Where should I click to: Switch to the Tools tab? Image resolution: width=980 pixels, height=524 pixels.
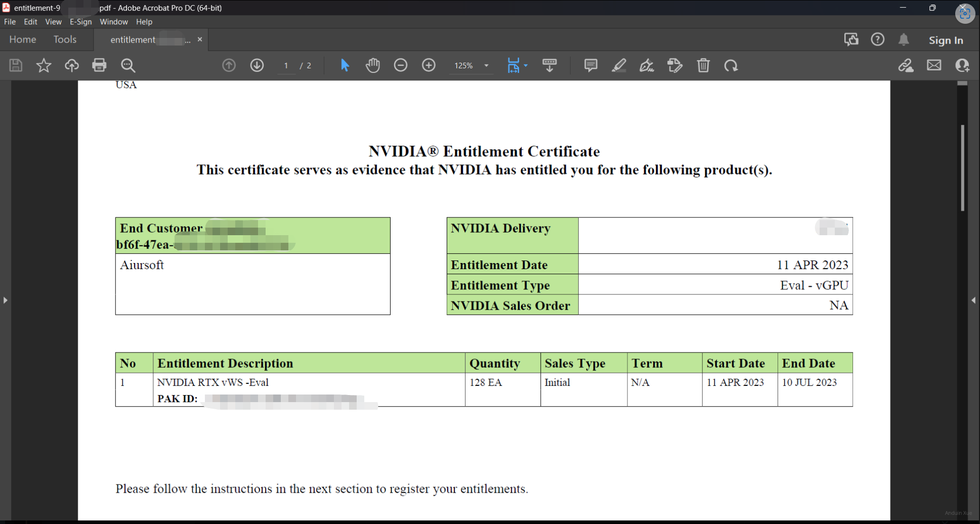click(x=65, y=39)
